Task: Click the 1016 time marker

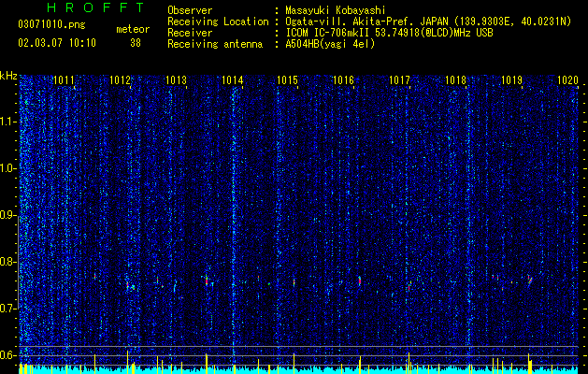Action: pyautogui.click(x=343, y=79)
